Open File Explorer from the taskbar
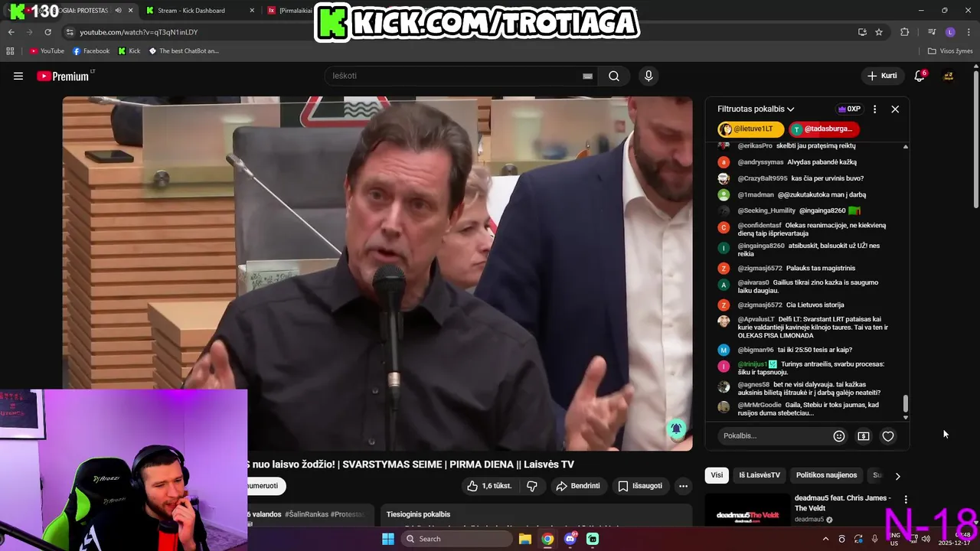 click(x=525, y=539)
